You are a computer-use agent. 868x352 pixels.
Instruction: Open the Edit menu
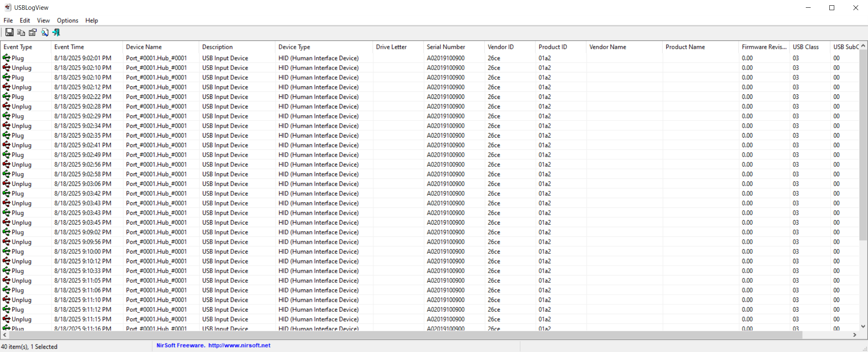pos(25,20)
